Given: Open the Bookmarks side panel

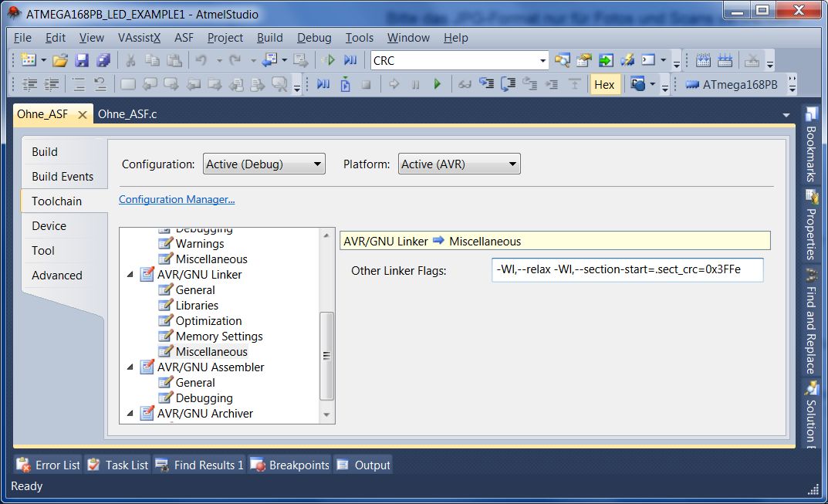Looking at the screenshot, I should [811, 145].
